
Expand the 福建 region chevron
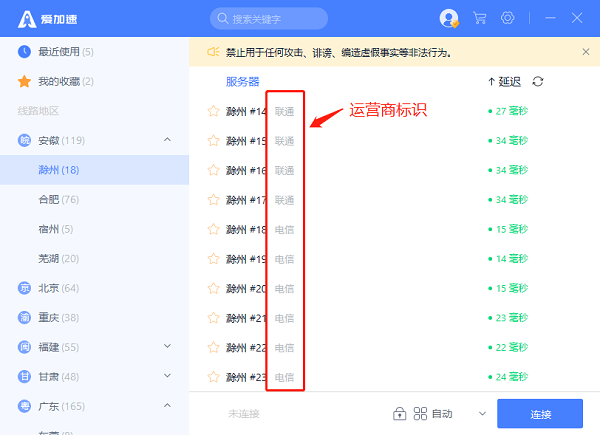tap(167, 346)
